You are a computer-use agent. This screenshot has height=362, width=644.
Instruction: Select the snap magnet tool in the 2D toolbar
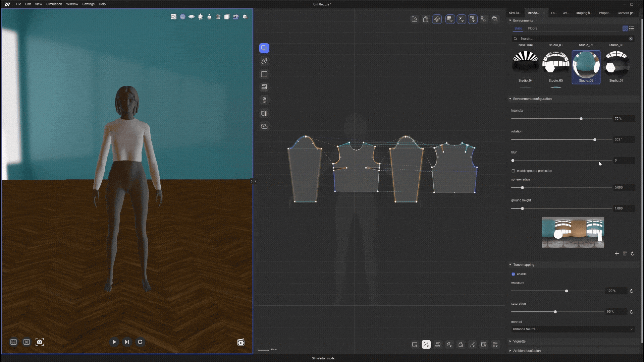[x=437, y=19]
